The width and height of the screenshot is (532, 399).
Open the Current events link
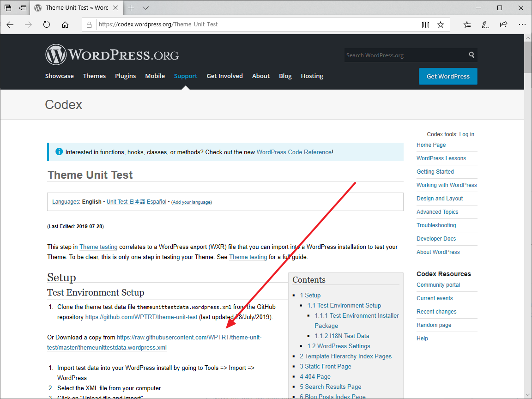coord(435,298)
